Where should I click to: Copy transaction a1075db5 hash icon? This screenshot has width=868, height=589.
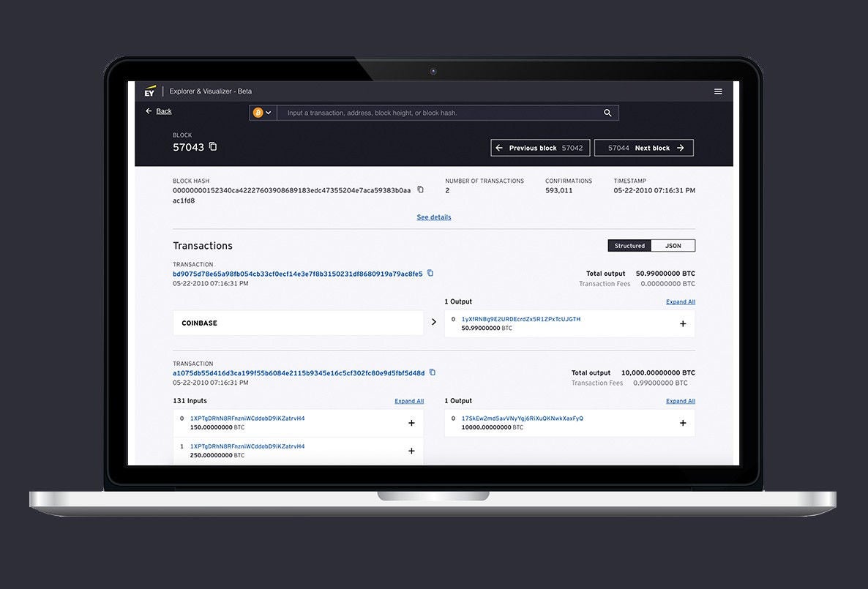433,372
